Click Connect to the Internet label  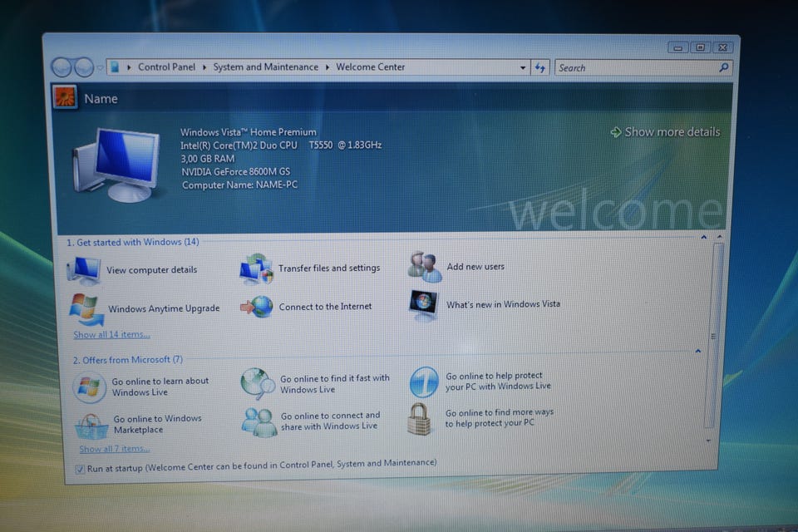(x=325, y=307)
